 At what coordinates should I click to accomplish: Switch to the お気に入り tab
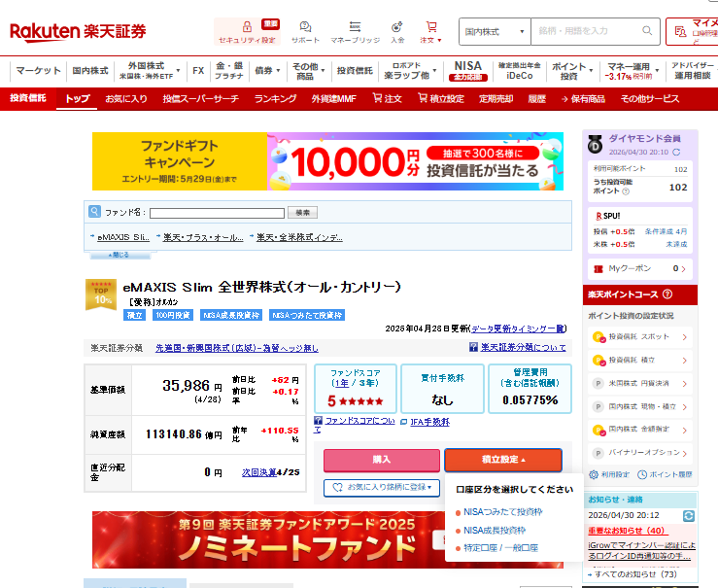[x=126, y=99]
